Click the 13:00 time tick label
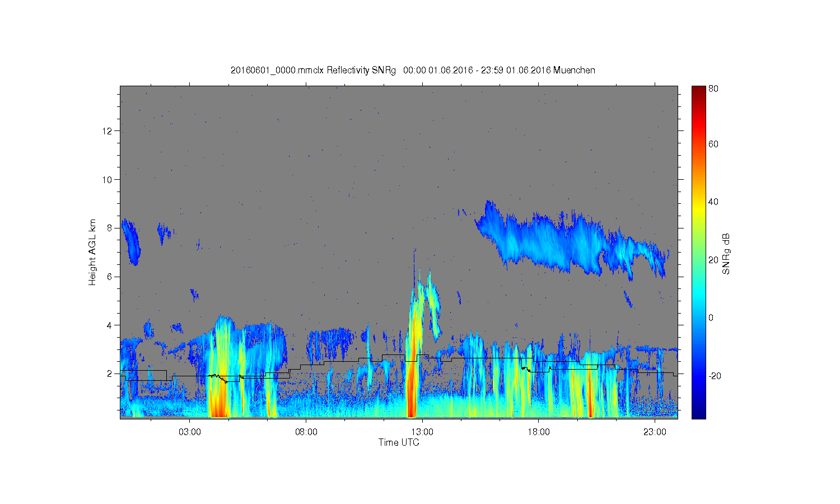The image size is (840, 504). pyautogui.click(x=422, y=432)
